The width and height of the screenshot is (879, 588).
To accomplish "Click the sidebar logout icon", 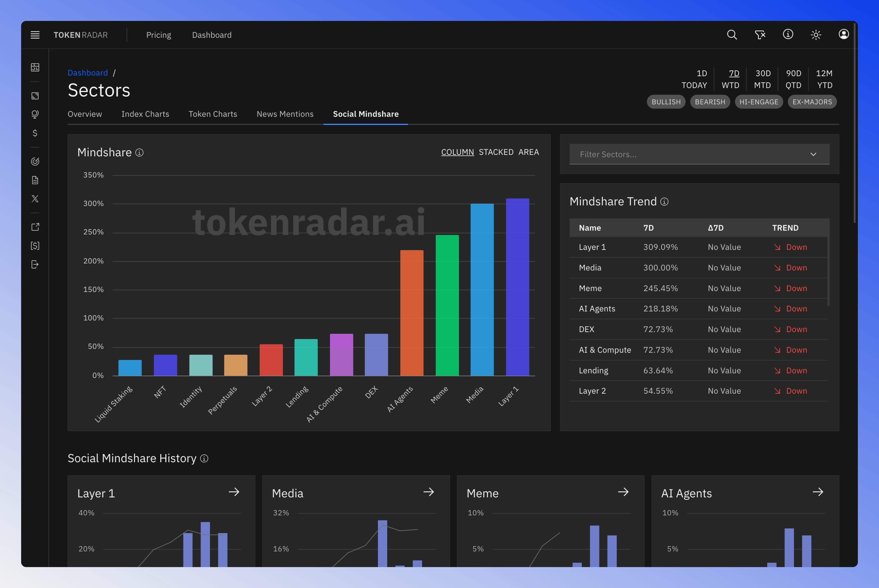I will point(35,264).
